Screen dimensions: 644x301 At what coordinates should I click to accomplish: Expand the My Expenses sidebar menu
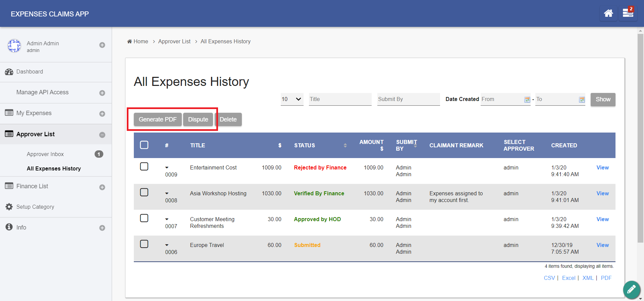(x=102, y=114)
